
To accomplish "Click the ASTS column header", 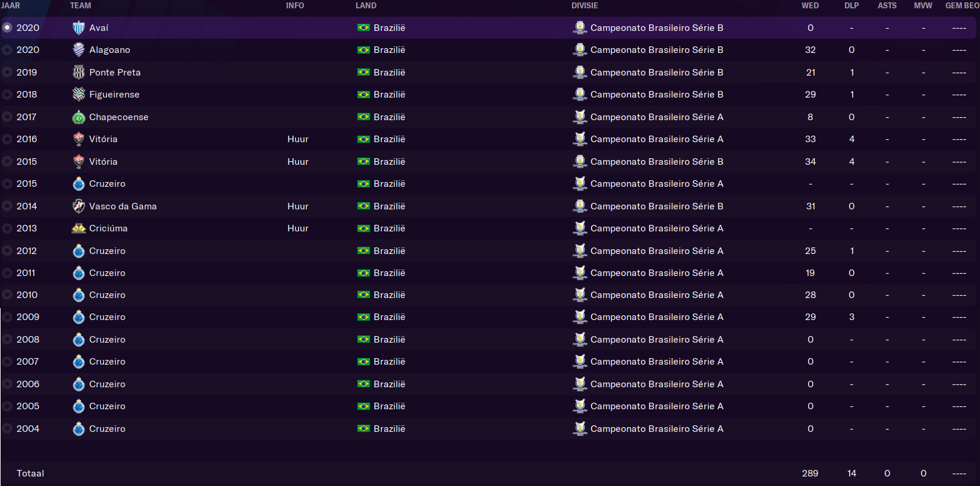I will point(887,5).
